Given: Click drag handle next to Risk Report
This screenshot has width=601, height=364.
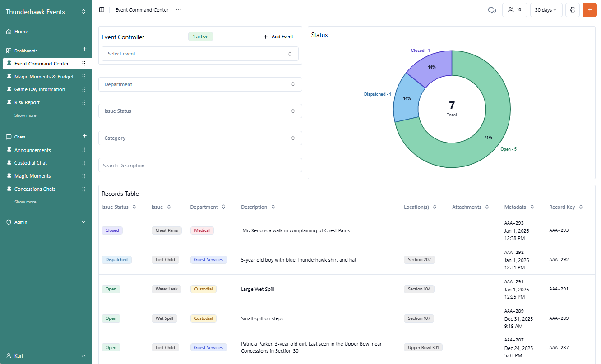Looking at the screenshot, I should [83, 102].
